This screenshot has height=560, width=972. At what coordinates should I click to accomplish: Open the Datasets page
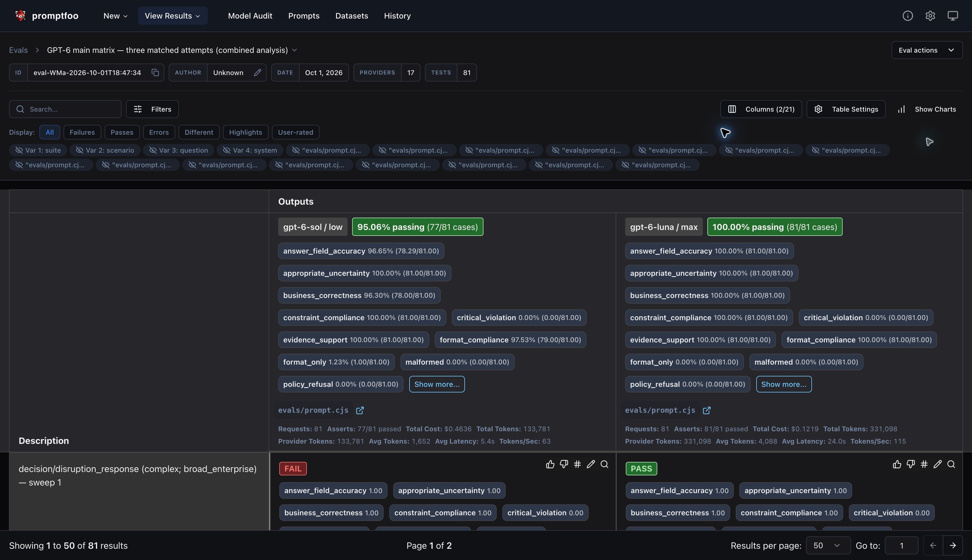(352, 16)
